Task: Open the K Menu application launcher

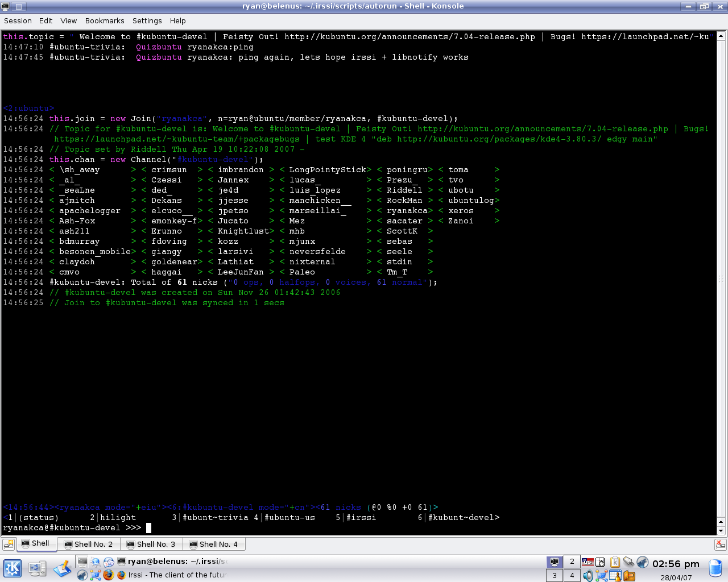Action: [x=12, y=568]
